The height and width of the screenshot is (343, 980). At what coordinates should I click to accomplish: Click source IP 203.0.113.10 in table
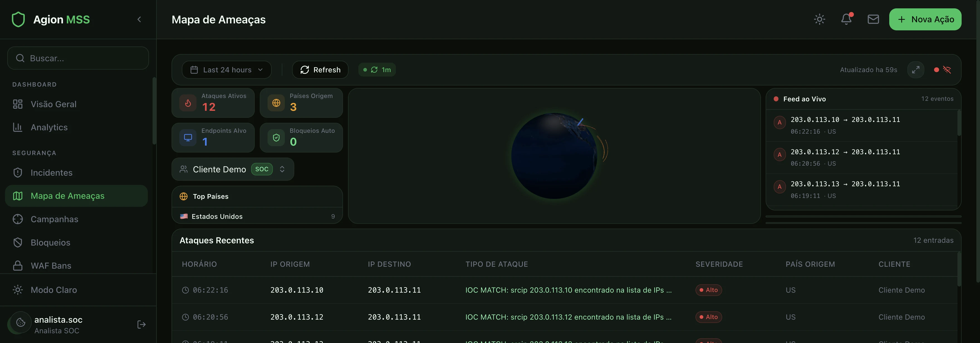coord(297,290)
